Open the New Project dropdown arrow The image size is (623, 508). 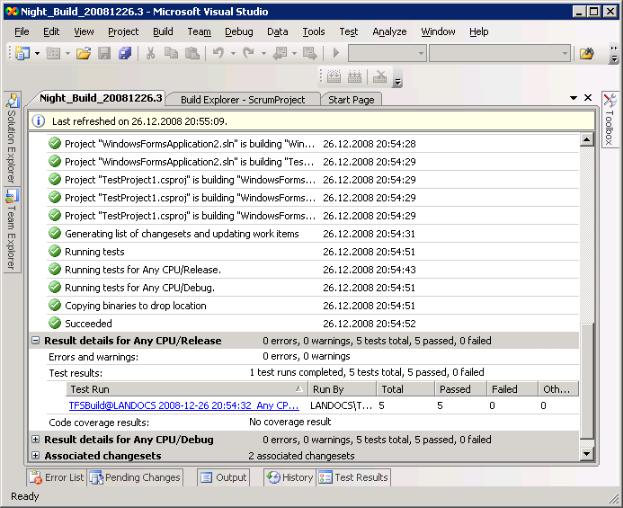37,53
